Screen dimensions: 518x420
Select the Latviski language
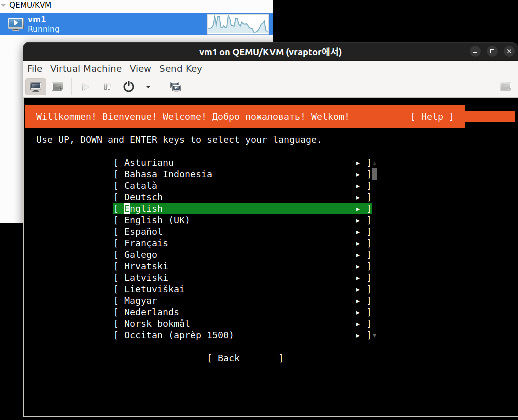click(x=242, y=278)
